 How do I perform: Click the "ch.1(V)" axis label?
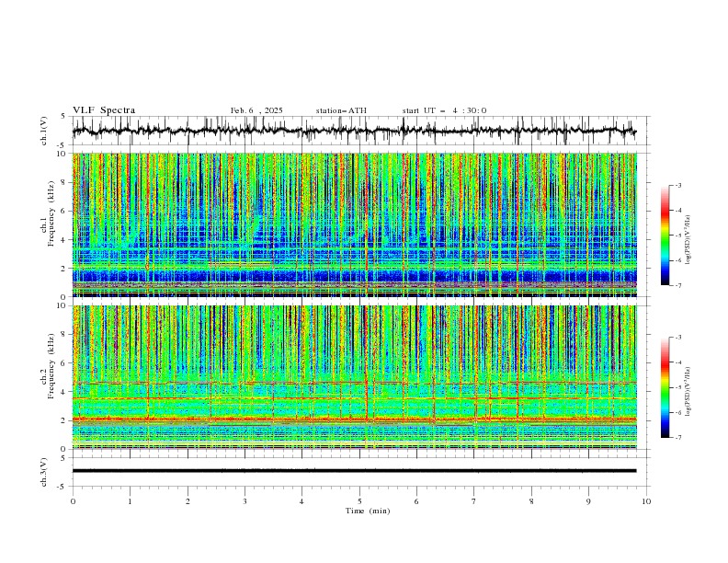44,131
